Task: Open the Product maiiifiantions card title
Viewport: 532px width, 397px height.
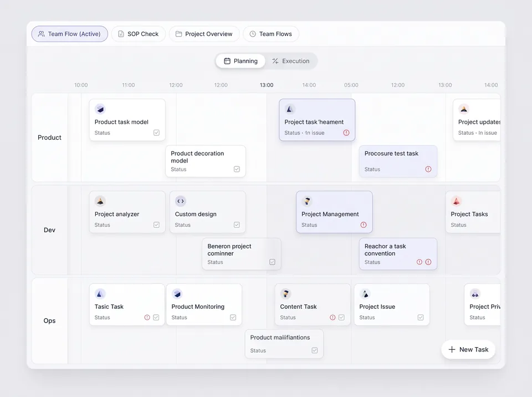Action: coord(280,338)
